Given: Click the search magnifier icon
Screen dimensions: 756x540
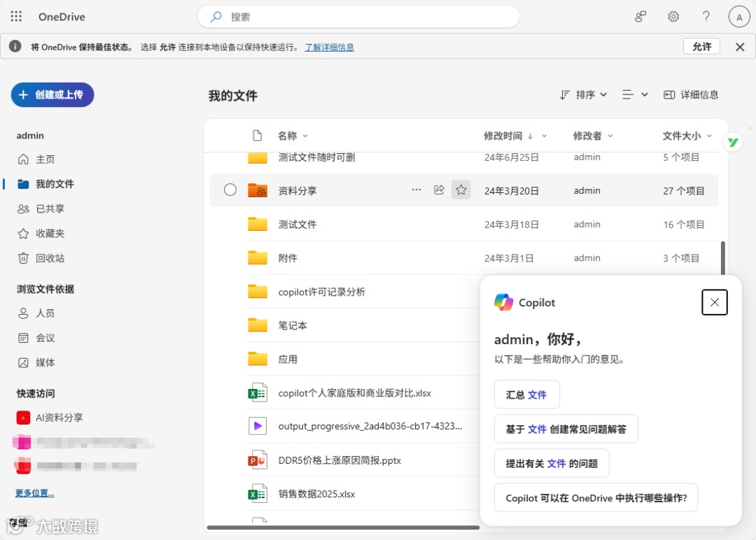Looking at the screenshot, I should point(216,17).
